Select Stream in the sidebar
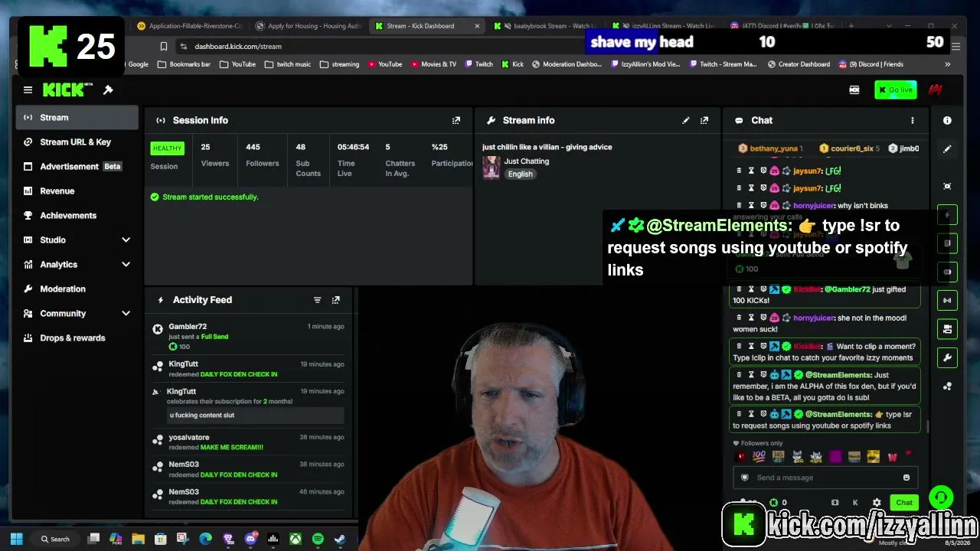This screenshot has width=980, height=551. pos(77,118)
